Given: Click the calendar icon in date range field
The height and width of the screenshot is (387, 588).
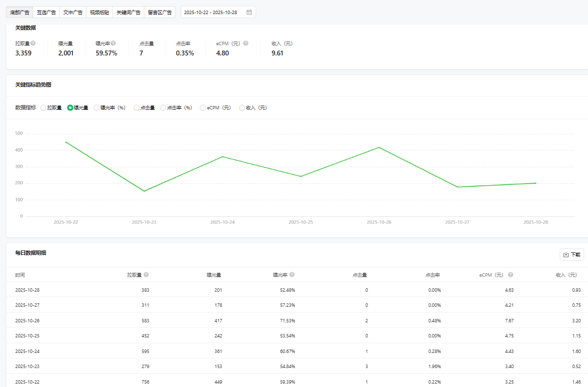Looking at the screenshot, I should click(249, 12).
